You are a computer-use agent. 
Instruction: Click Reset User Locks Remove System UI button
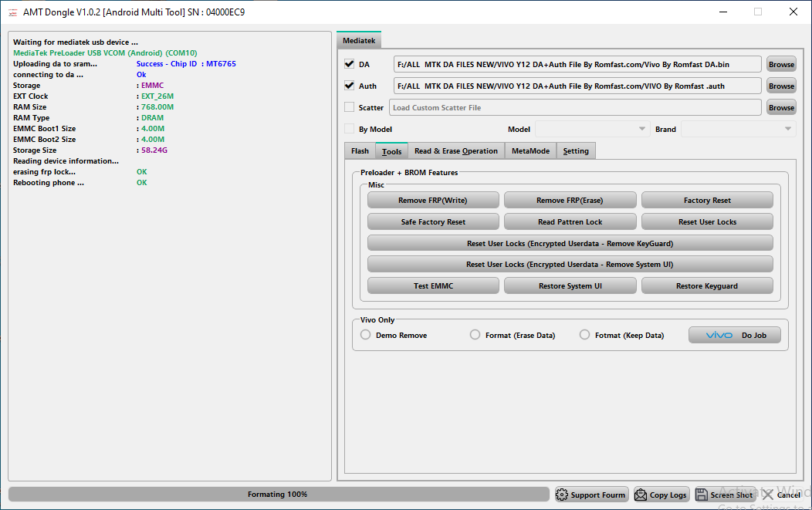[570, 264]
